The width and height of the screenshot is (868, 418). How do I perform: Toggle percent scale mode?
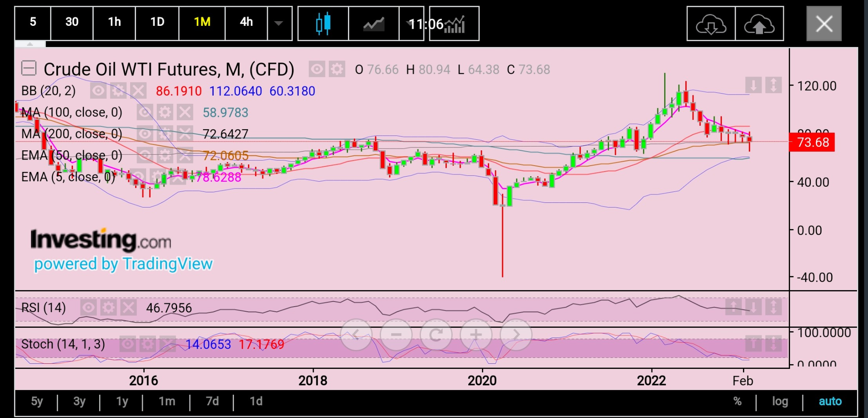pos(737,401)
